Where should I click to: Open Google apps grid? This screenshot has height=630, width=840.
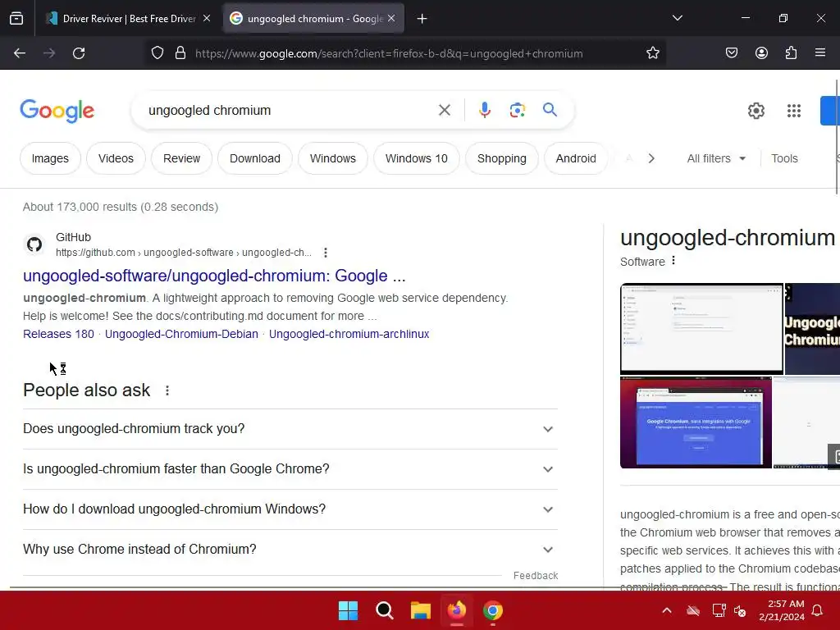[x=794, y=111]
